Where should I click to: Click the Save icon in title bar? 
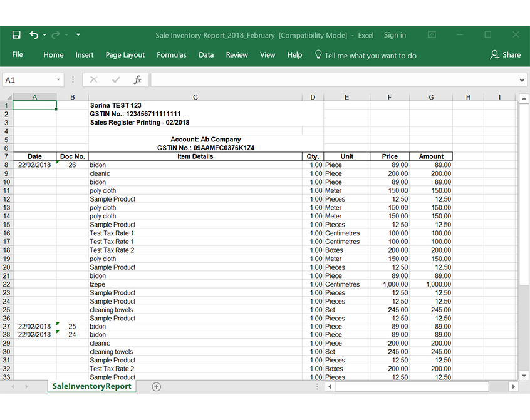click(16, 35)
